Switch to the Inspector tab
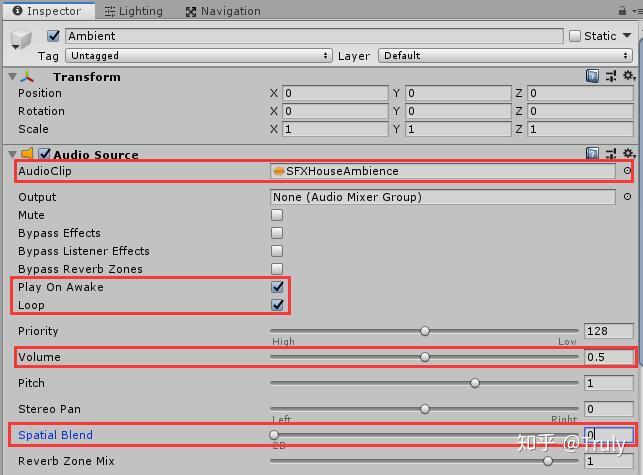643x475 pixels. click(48, 11)
